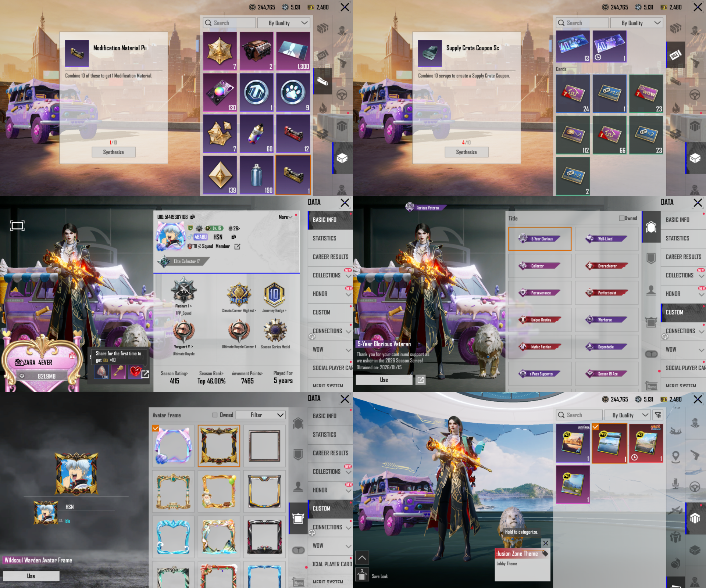The height and width of the screenshot is (588, 706).
Task: Select the gold diamond item with quantity 139
Action: click(x=220, y=175)
